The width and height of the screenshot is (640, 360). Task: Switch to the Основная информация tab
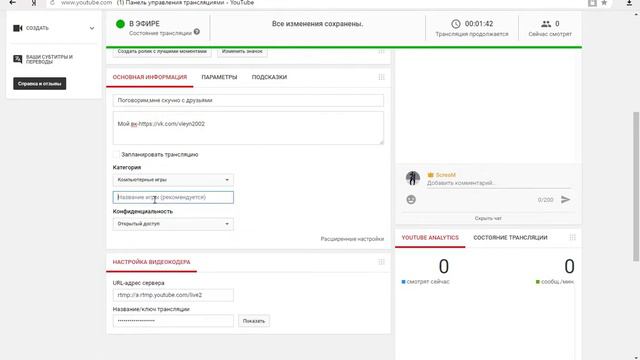(150, 77)
